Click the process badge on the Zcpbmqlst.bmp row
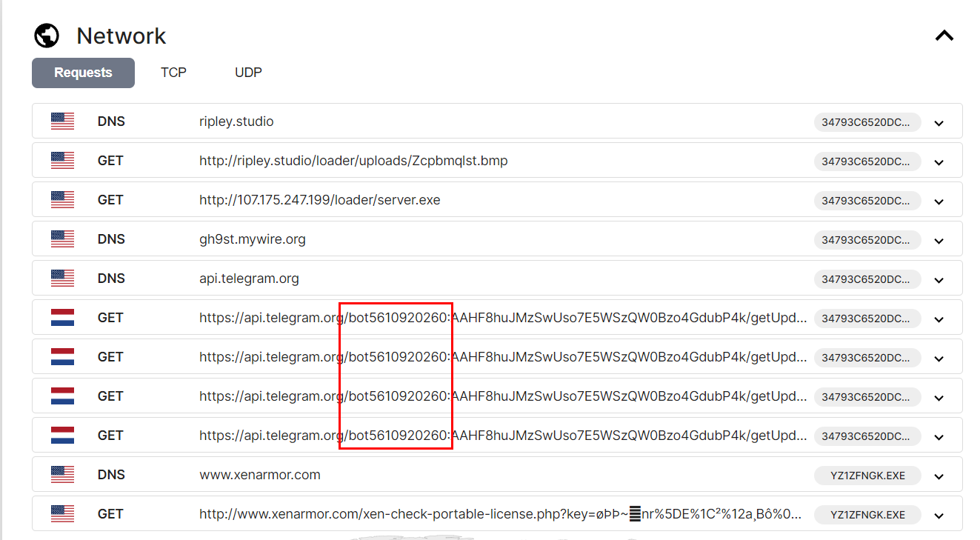This screenshot has height=540, width=980. pos(867,161)
